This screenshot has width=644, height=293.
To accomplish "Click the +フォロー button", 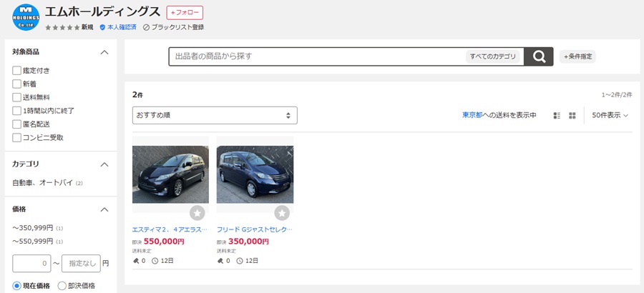I will pyautogui.click(x=185, y=13).
